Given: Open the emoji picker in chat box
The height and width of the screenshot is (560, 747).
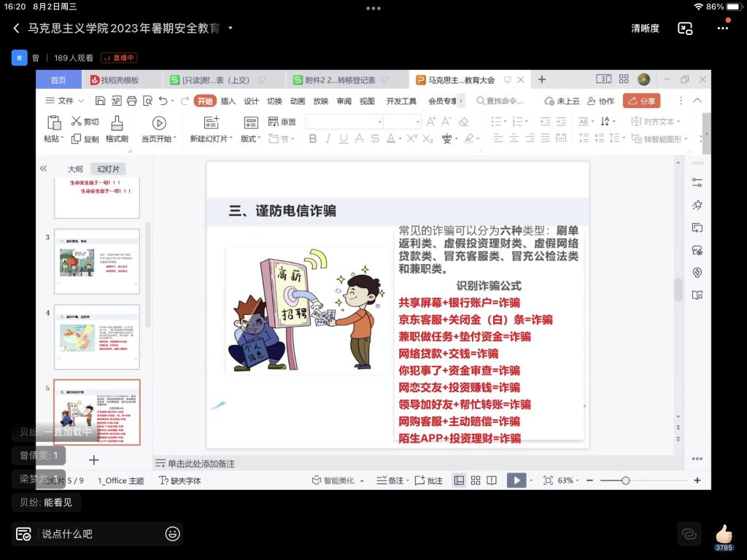Looking at the screenshot, I should (x=172, y=534).
